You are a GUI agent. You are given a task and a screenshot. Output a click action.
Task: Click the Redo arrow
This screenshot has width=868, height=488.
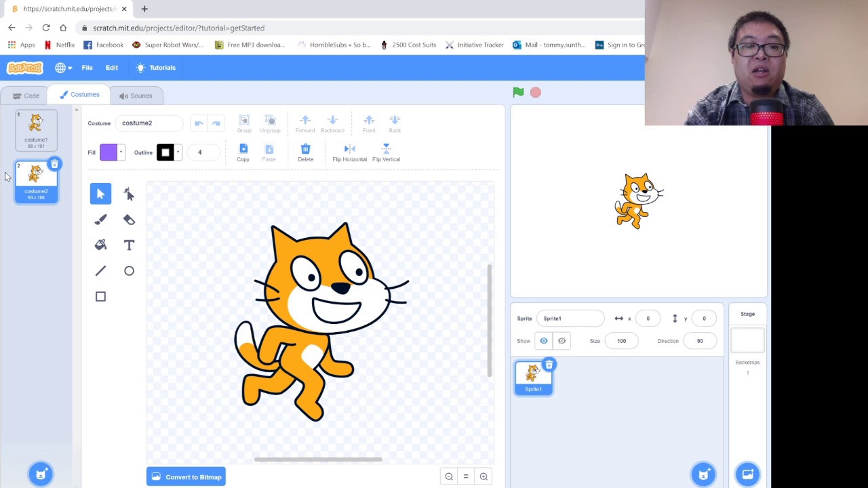[x=216, y=123]
